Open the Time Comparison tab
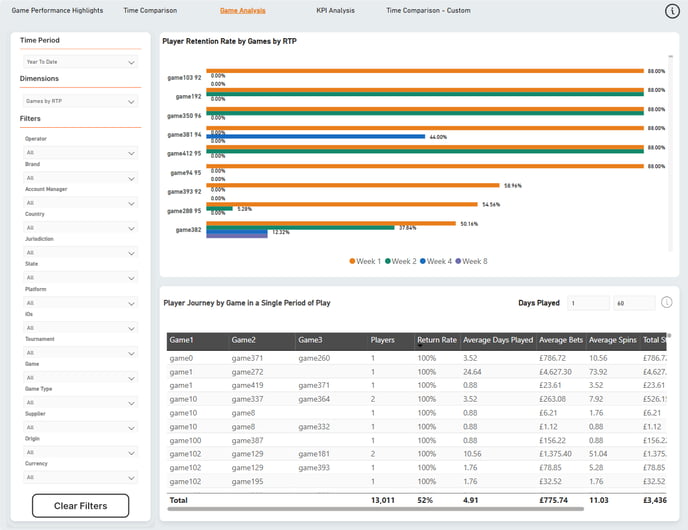688x530 pixels. (150, 11)
